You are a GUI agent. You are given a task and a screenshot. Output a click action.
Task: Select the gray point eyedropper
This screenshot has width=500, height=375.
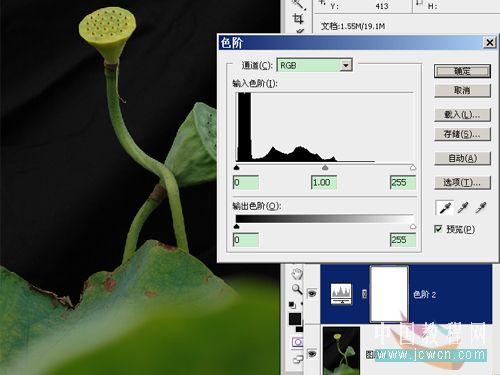[463, 208]
